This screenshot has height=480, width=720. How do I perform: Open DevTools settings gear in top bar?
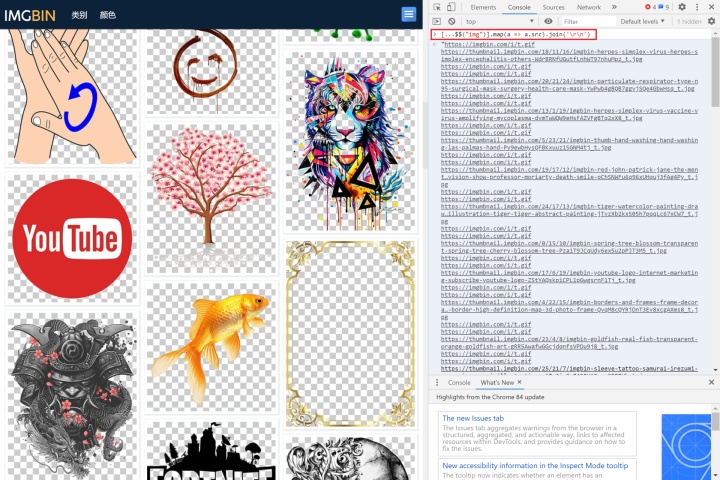682,7
